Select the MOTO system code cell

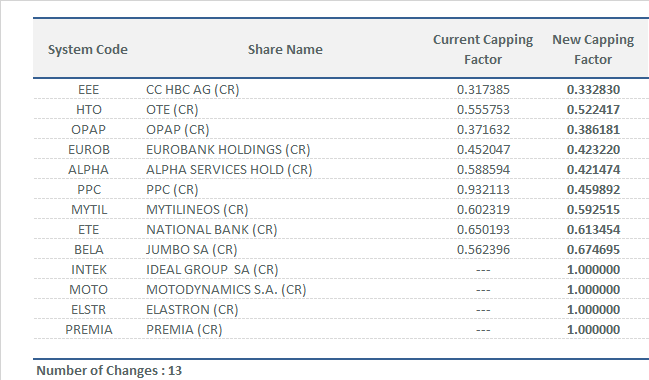pyautogui.click(x=89, y=289)
